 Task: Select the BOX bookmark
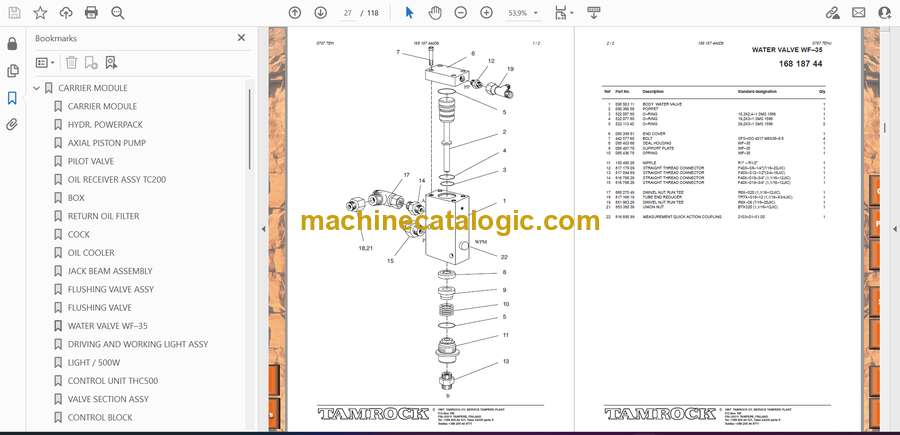[x=76, y=198]
